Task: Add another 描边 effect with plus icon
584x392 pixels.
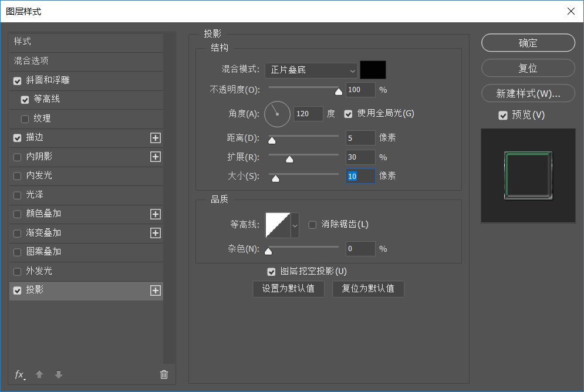Action: tap(155, 138)
